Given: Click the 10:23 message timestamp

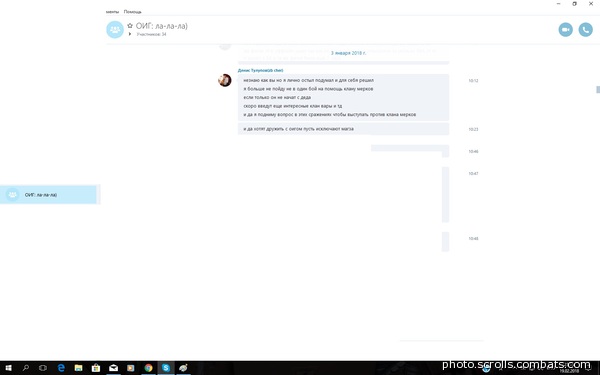Looking at the screenshot, I should tap(473, 129).
